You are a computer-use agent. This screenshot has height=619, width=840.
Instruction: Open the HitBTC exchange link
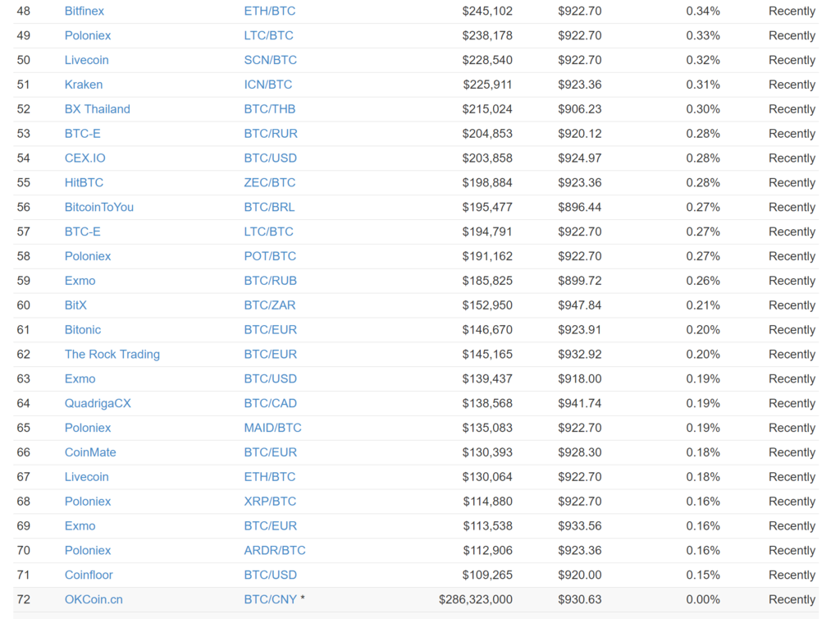[84, 182]
